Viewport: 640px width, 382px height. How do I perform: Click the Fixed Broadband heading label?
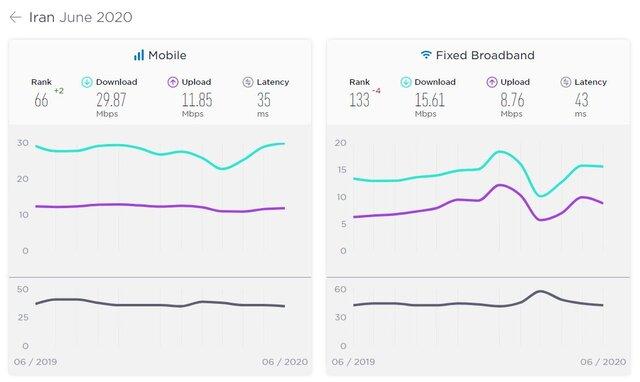485,55
